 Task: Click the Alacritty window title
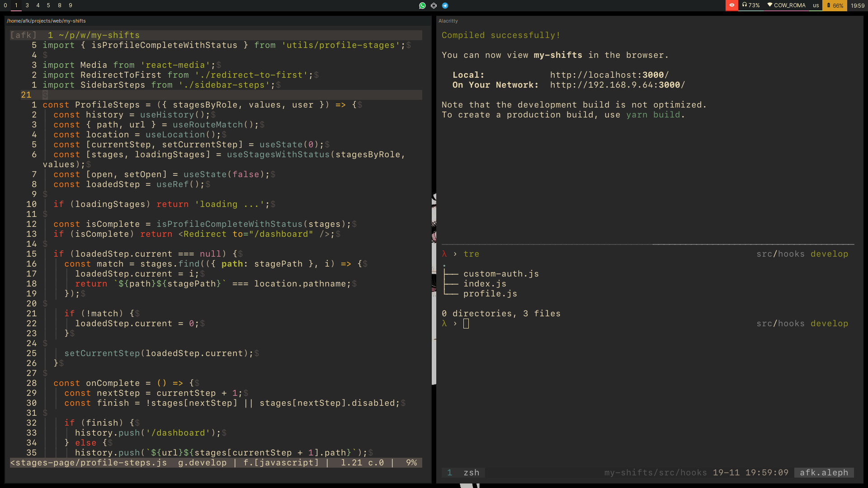coord(448,21)
